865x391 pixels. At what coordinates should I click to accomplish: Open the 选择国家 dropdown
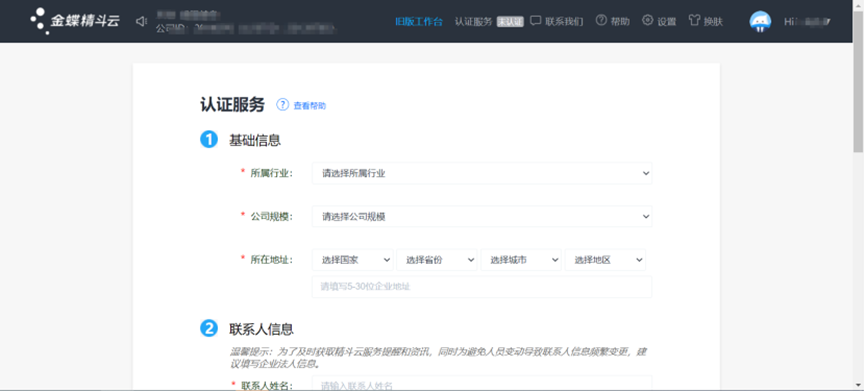coord(353,260)
